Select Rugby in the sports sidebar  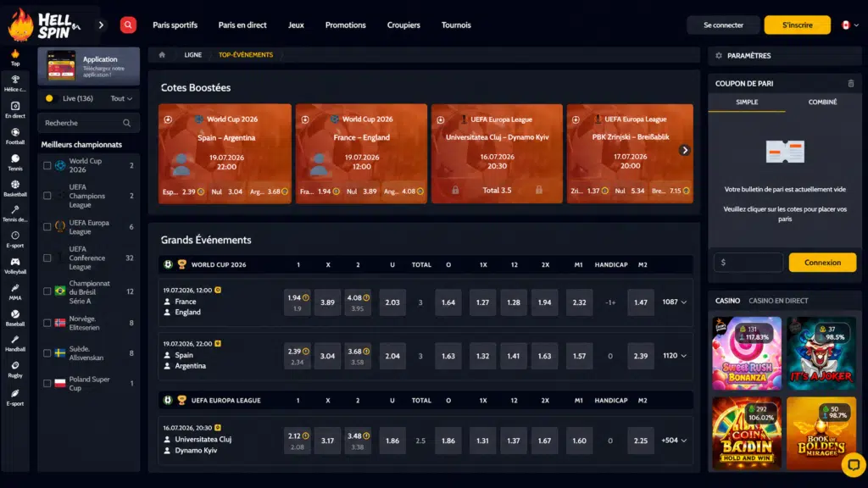point(15,369)
